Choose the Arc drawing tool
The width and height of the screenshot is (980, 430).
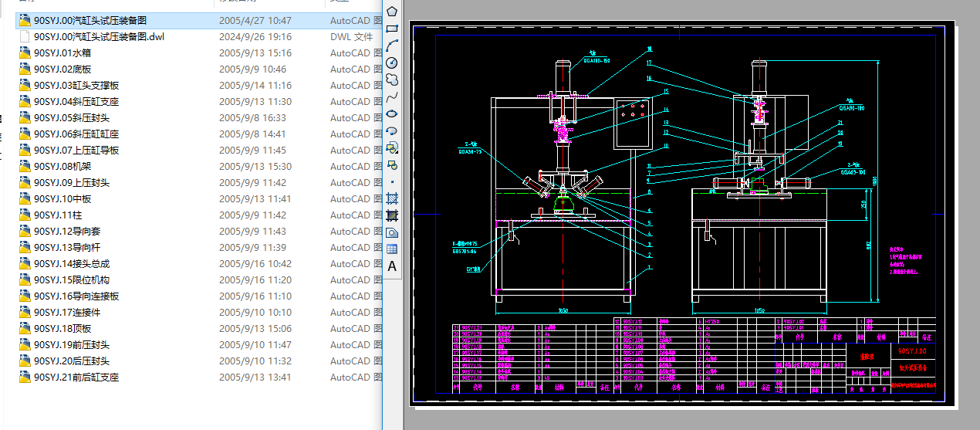392,46
